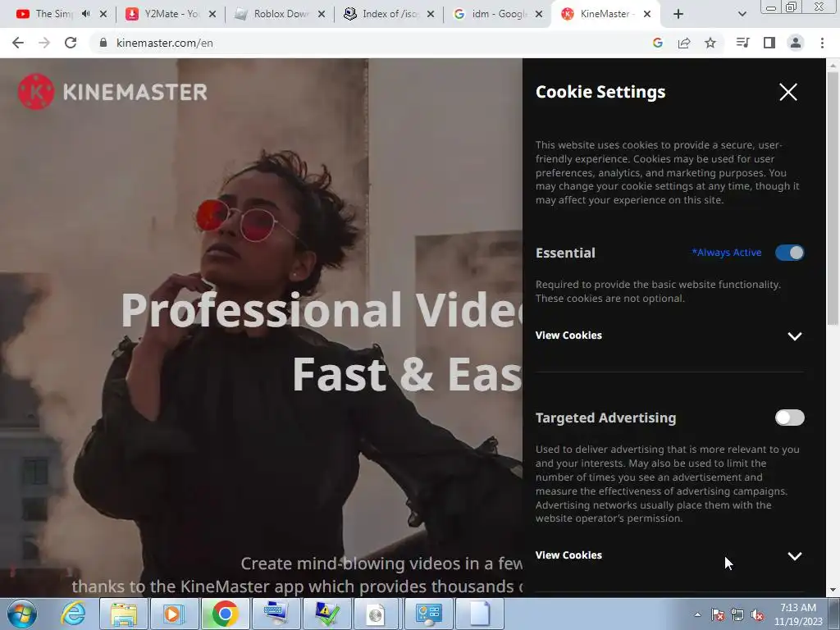Close the Y2Mate tab
The width and height of the screenshot is (840, 630).
click(212, 14)
